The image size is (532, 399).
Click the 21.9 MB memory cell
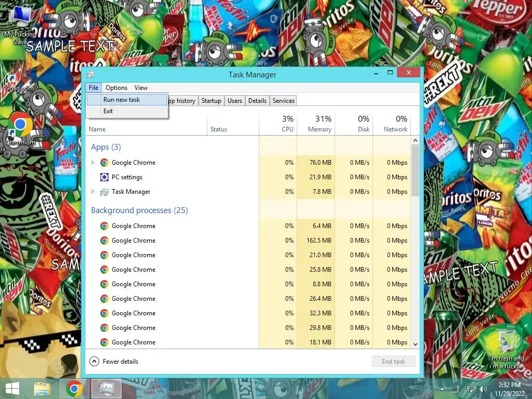click(316, 177)
